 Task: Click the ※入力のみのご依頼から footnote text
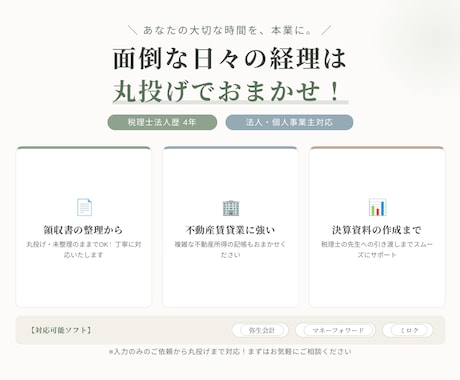click(x=230, y=352)
